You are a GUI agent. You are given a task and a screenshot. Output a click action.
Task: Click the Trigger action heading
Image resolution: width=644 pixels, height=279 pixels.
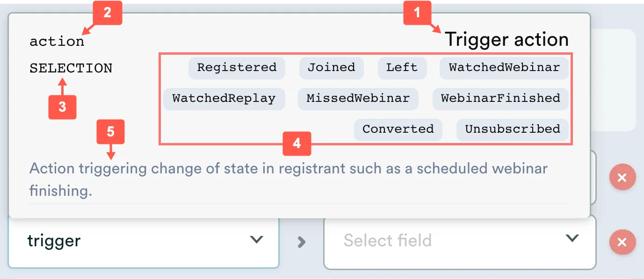click(x=507, y=40)
